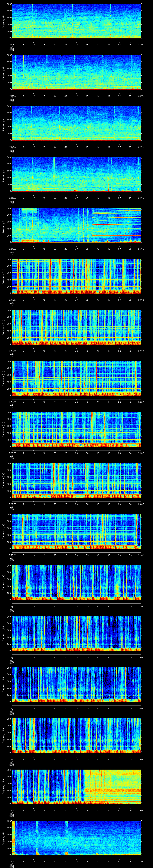Click the spectrogram panel starting at 0:22:00
Image resolution: width=153 pixels, height=868 pixels.
(x=77, y=123)
